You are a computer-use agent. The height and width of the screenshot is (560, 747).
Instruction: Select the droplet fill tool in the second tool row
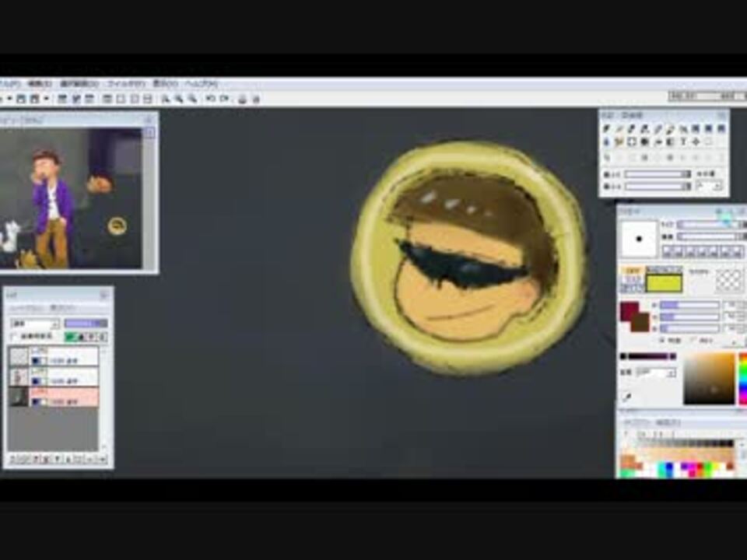[x=607, y=142]
